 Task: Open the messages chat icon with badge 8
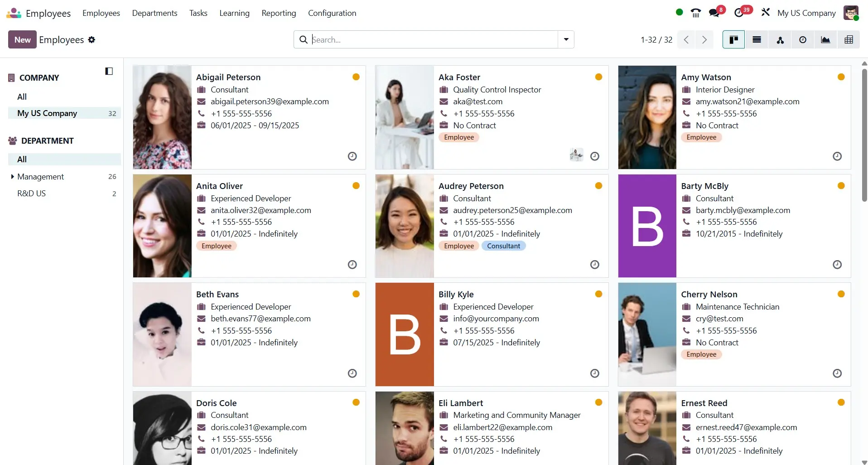tap(714, 13)
